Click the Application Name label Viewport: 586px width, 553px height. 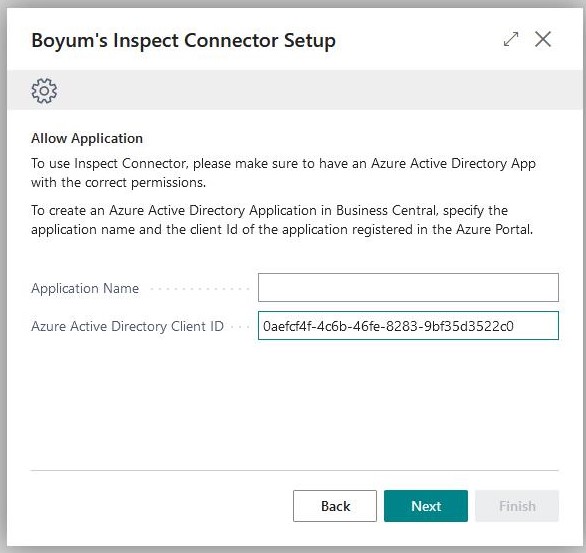coord(85,288)
